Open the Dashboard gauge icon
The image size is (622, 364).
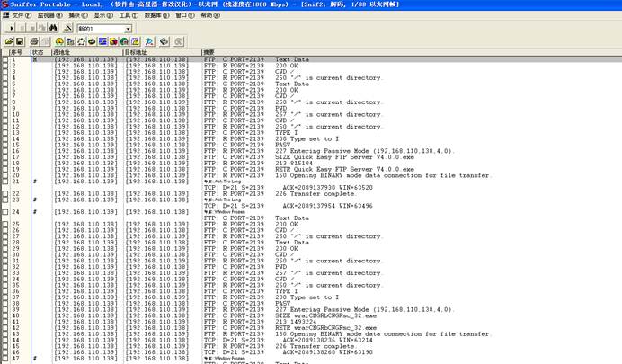59,41
